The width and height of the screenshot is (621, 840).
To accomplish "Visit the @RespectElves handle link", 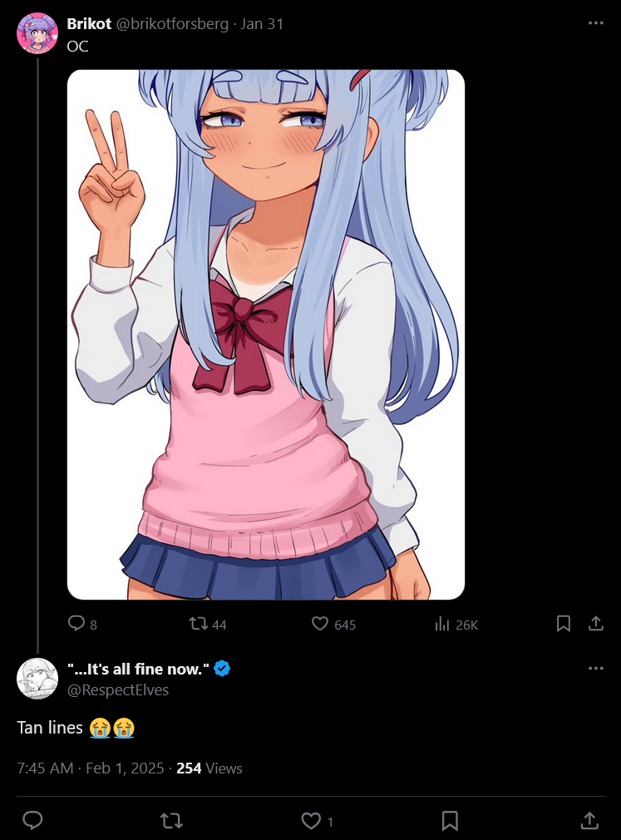I will click(x=118, y=690).
